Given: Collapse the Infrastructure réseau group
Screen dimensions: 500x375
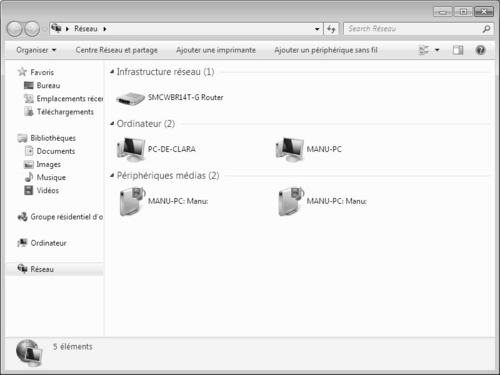Looking at the screenshot, I should [x=112, y=72].
